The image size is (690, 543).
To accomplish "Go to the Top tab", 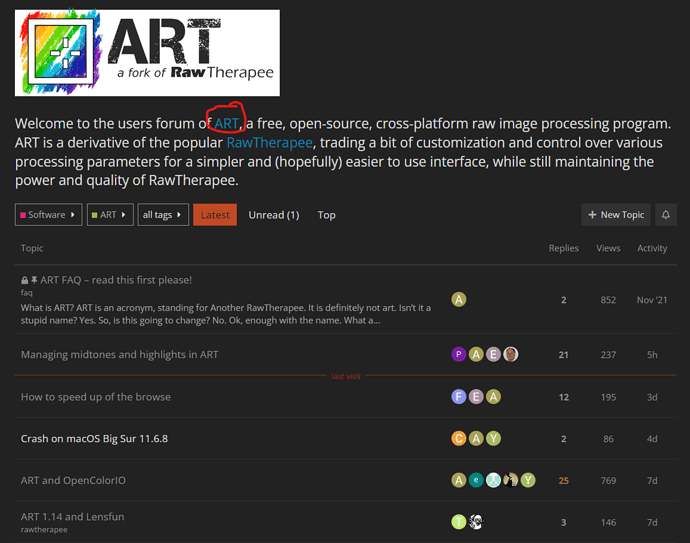I will 327,215.
